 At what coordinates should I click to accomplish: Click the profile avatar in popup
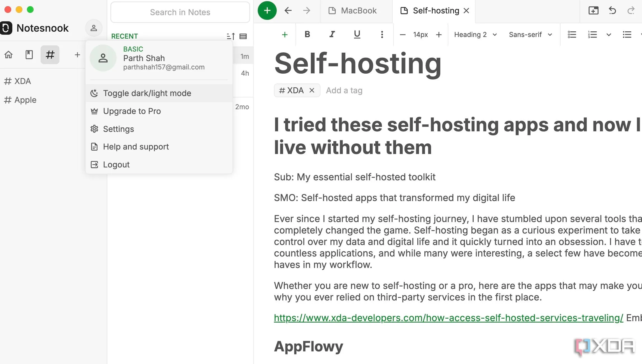(103, 58)
